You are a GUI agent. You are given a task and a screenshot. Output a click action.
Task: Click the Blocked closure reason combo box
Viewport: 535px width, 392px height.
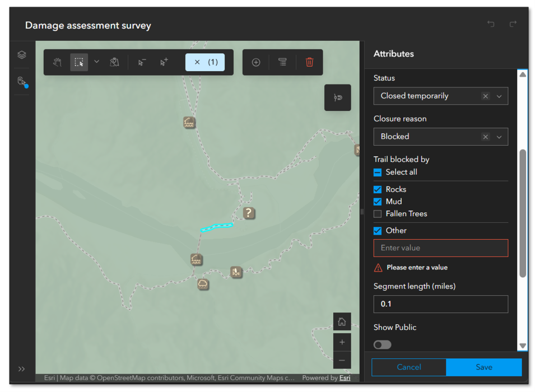click(440, 137)
